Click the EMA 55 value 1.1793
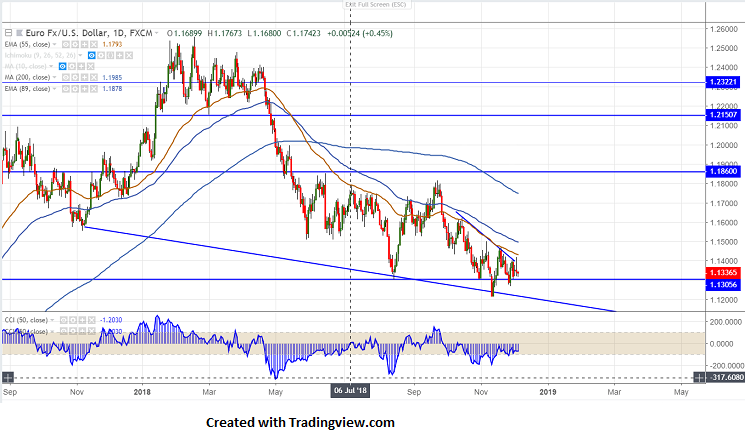This screenshot has width=745, height=434. tap(113, 44)
